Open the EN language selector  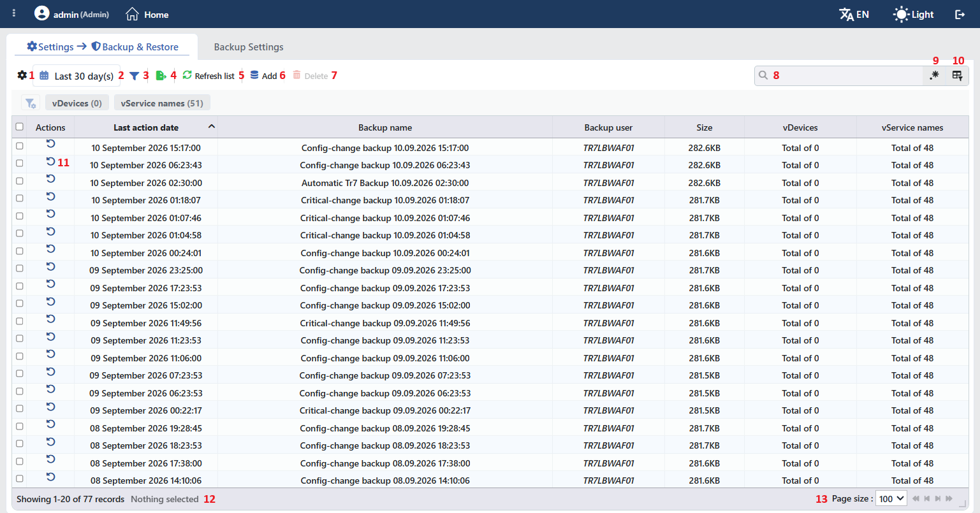[854, 15]
